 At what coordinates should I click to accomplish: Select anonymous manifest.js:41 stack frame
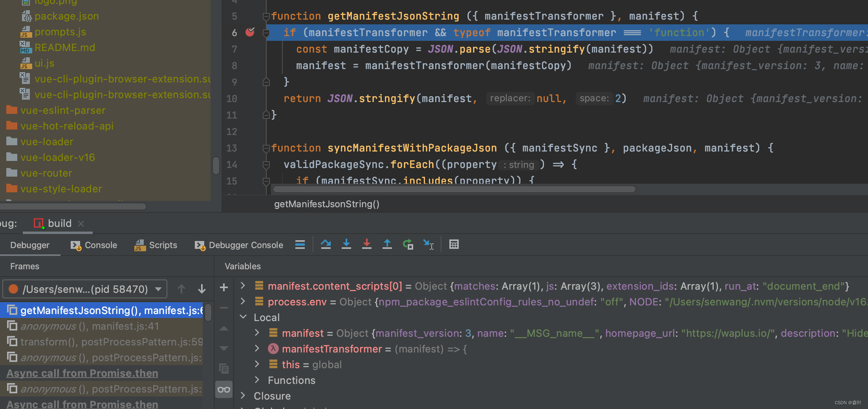coord(101,326)
